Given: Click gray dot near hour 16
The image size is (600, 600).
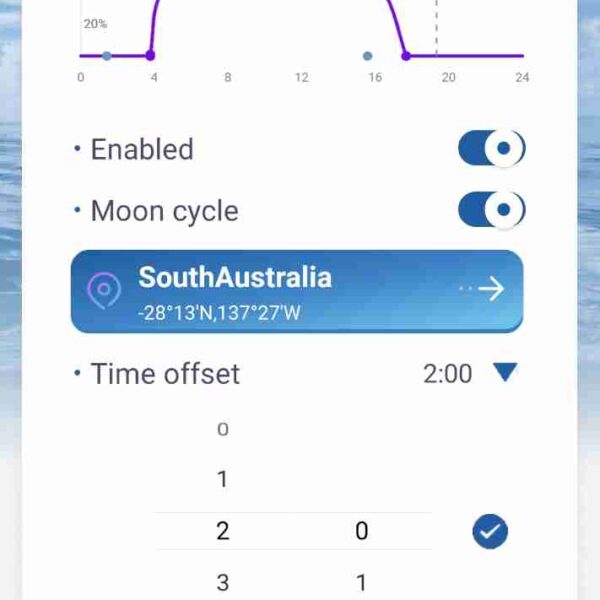Looking at the screenshot, I should coord(367,56).
